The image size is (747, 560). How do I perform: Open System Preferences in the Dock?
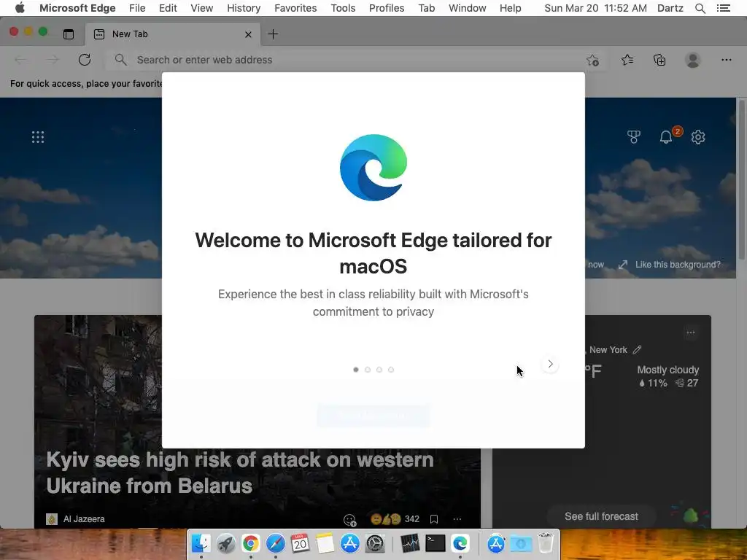(x=374, y=543)
